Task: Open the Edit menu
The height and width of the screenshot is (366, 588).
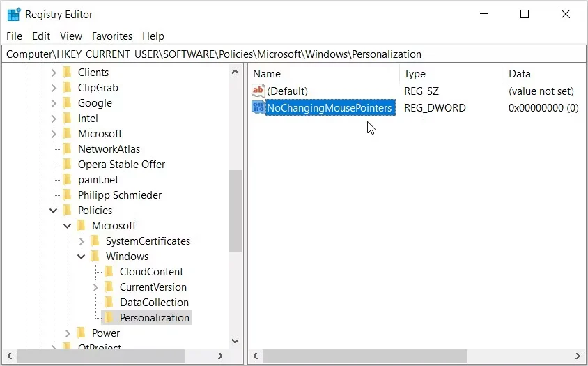Action: pos(41,36)
